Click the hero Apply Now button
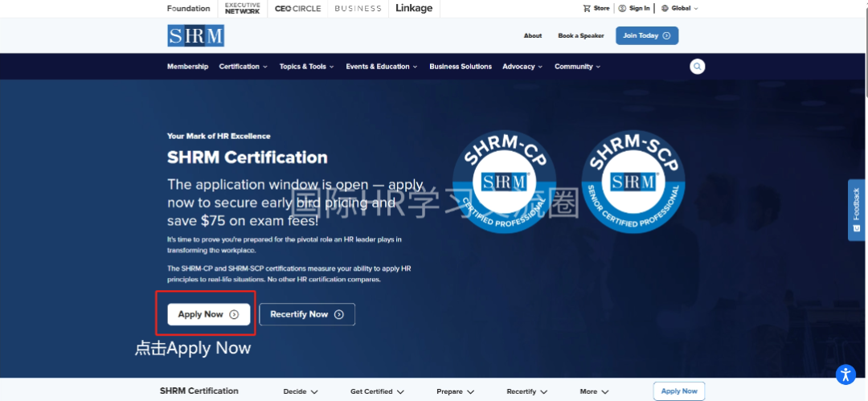The width and height of the screenshot is (868, 401). pos(209,314)
